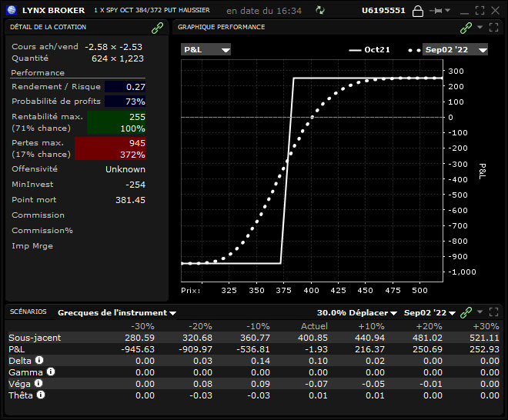This screenshot has height=420, width=508.
Task: Select the -10% column header
Action: pyautogui.click(x=258, y=326)
